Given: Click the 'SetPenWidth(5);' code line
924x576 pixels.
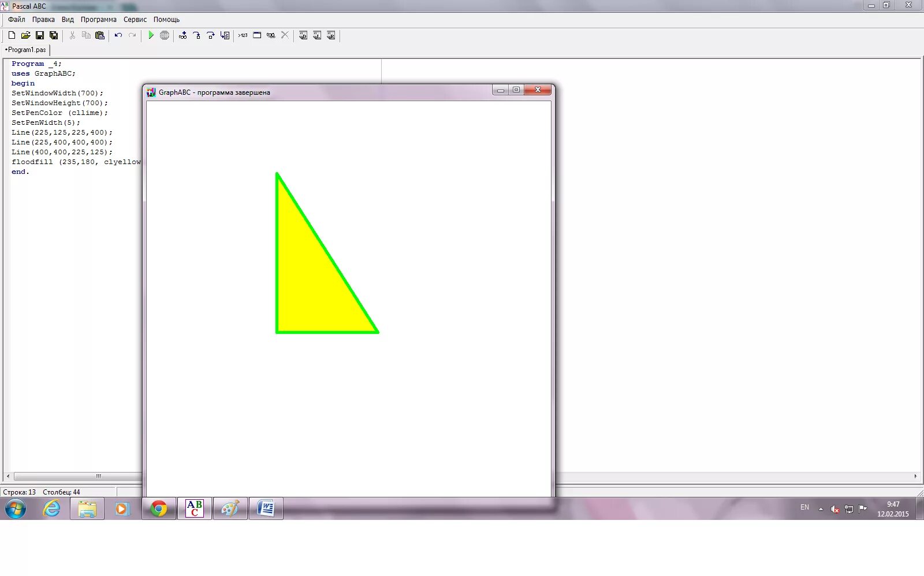Looking at the screenshot, I should (46, 122).
